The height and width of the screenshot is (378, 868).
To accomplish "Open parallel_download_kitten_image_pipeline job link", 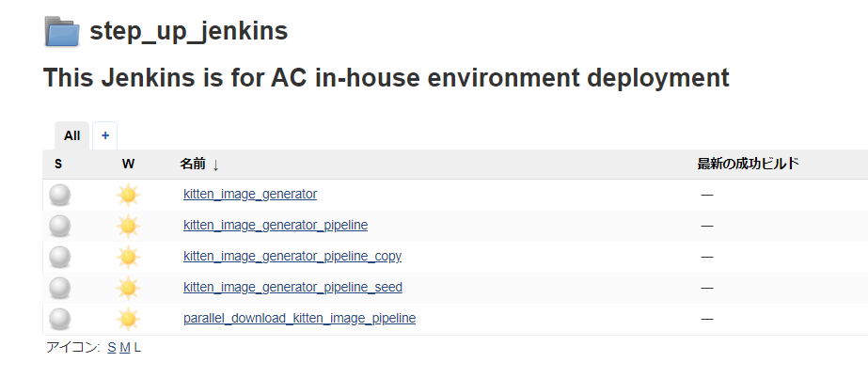I will (x=299, y=319).
